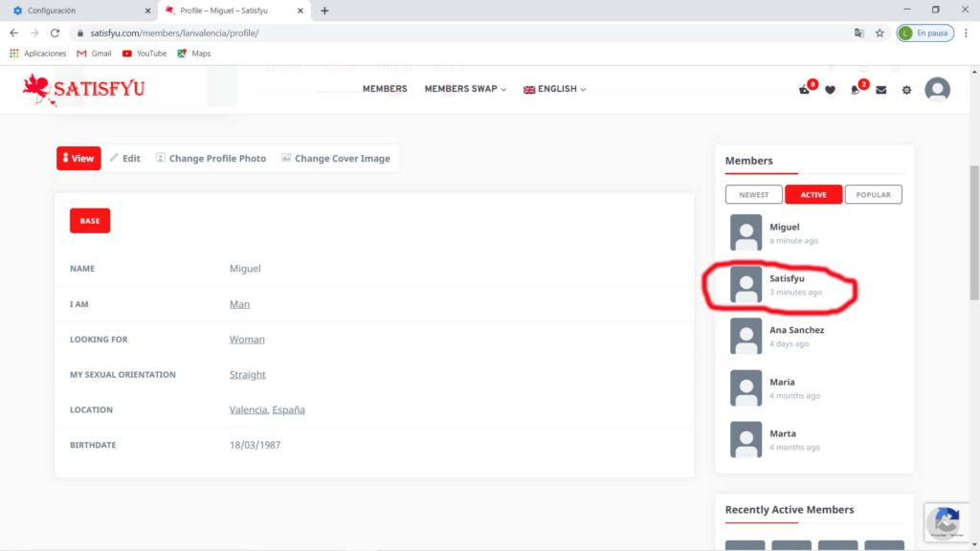Open English language dropdown
The width and height of the screenshot is (980, 551).
(554, 89)
